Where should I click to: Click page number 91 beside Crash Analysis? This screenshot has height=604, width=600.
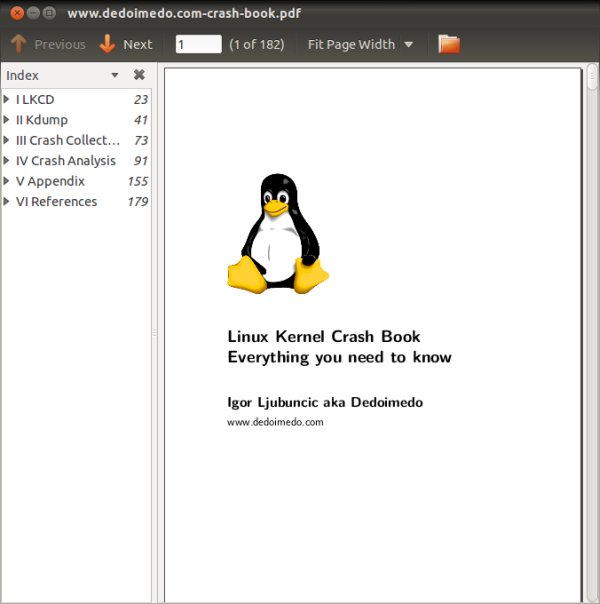click(x=141, y=161)
